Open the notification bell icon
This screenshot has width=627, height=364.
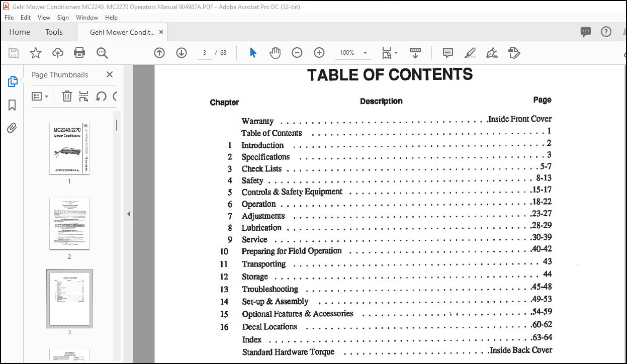(624, 32)
